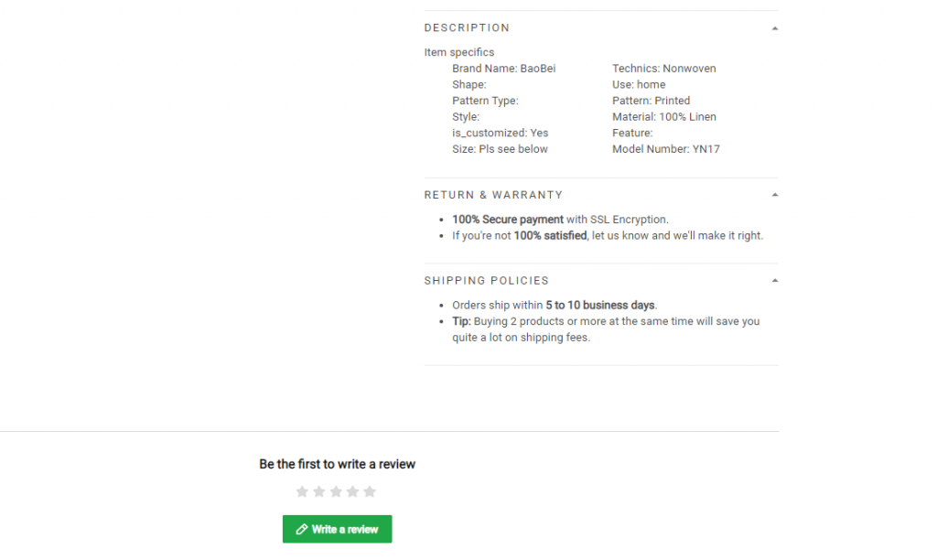Click the '100% Secure payment' bold text
Screen dimensions: 937x560
point(507,220)
